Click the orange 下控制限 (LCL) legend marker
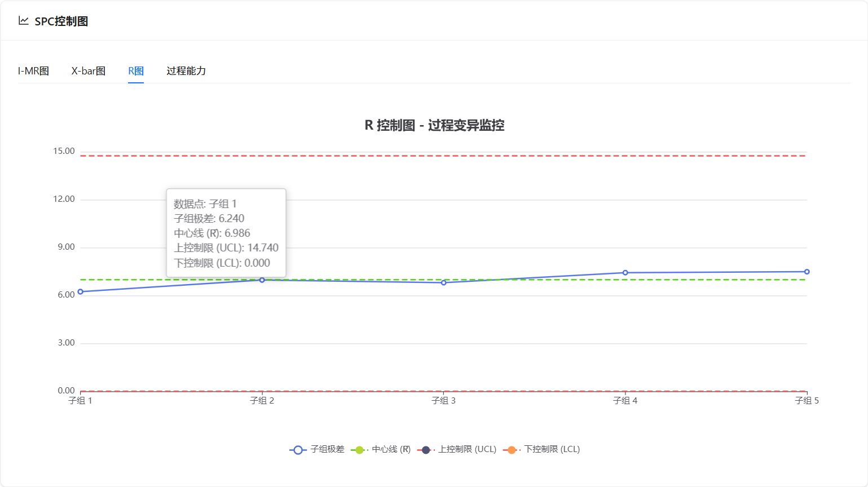The image size is (868, 487). (x=512, y=450)
